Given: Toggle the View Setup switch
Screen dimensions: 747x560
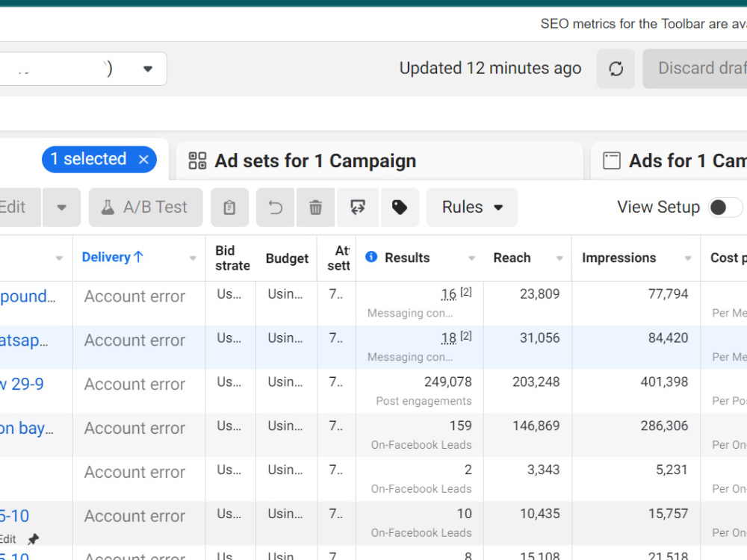Looking at the screenshot, I should [725, 207].
